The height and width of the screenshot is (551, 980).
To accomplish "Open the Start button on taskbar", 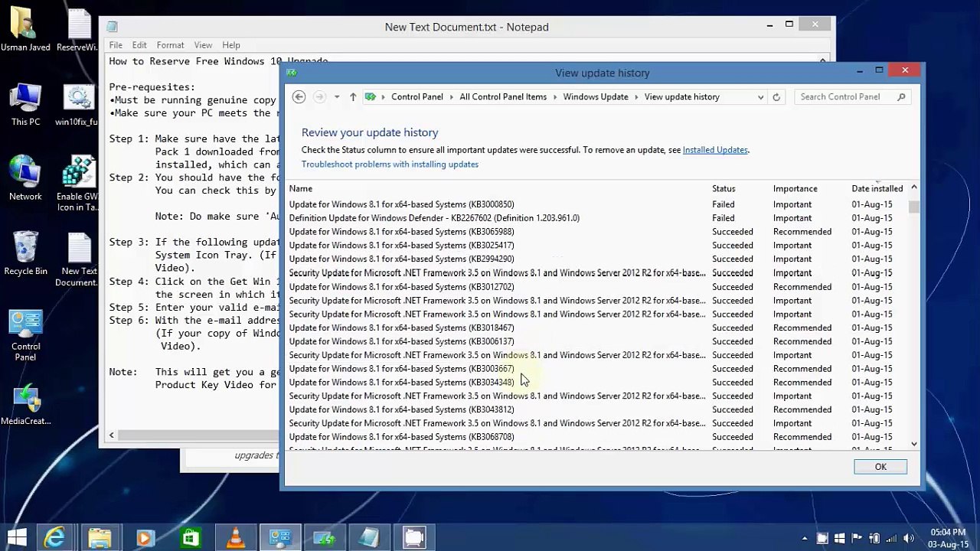I will coord(17,538).
